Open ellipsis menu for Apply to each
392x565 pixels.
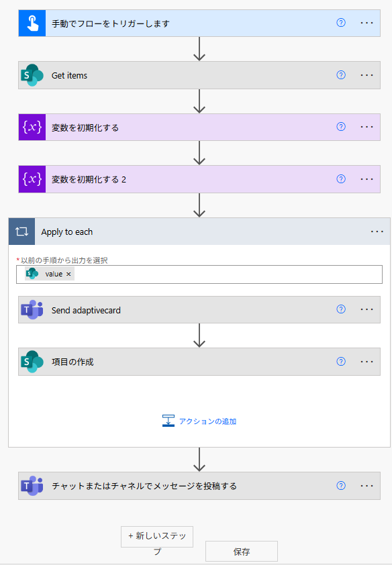(x=377, y=232)
